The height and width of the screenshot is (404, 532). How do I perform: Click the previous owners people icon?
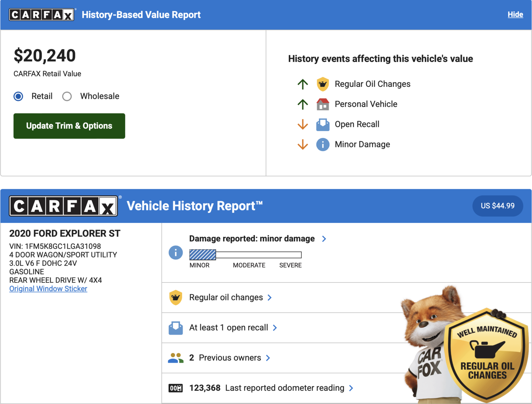(x=175, y=358)
